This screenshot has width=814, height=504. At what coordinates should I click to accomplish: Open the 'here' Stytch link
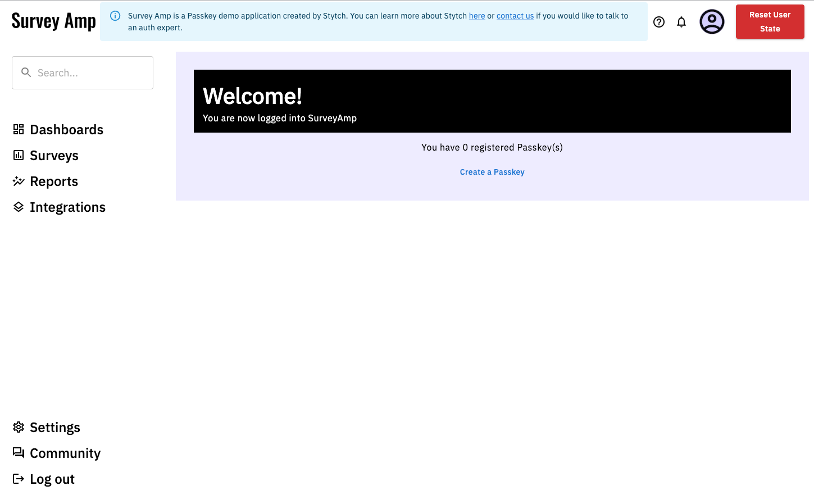click(x=477, y=16)
